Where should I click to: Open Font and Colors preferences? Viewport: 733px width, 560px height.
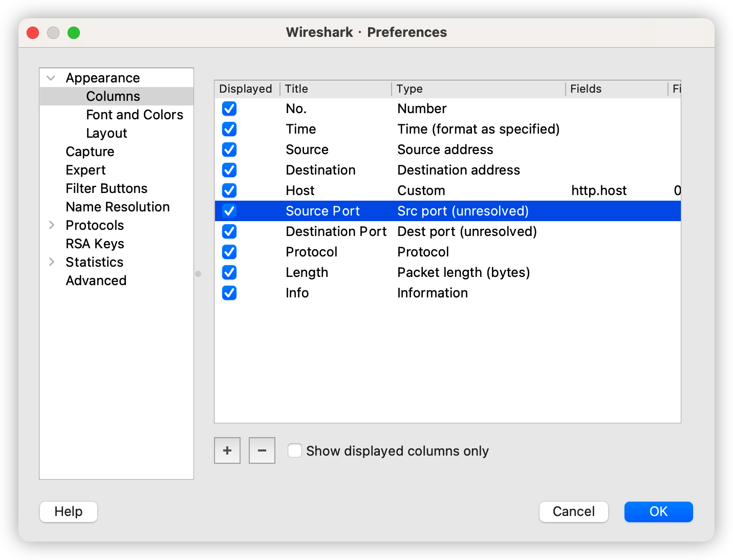click(135, 115)
